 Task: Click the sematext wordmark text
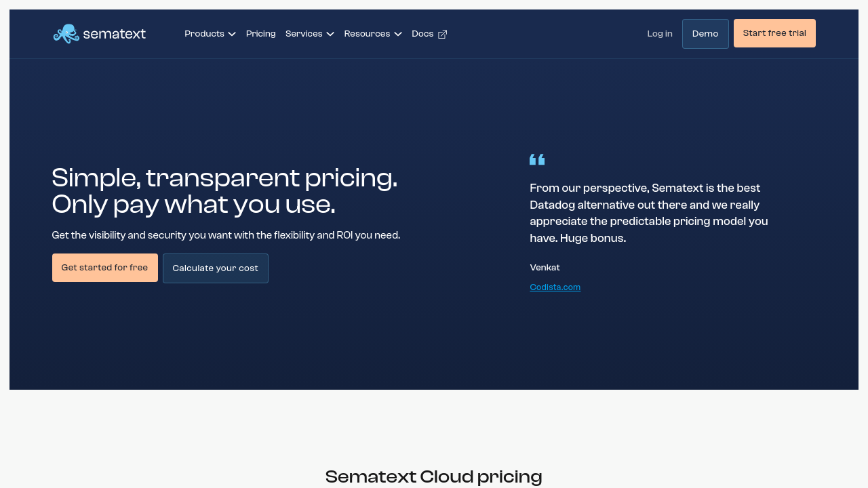click(114, 34)
